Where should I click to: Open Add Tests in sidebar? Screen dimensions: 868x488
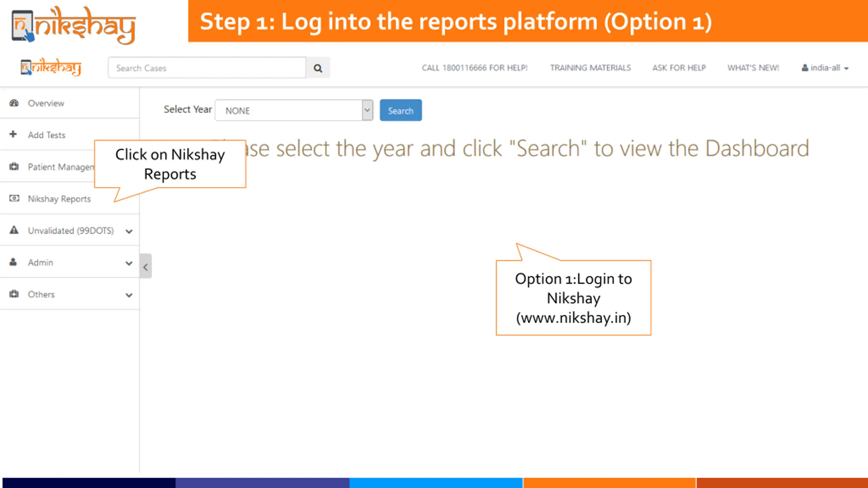pos(70,135)
